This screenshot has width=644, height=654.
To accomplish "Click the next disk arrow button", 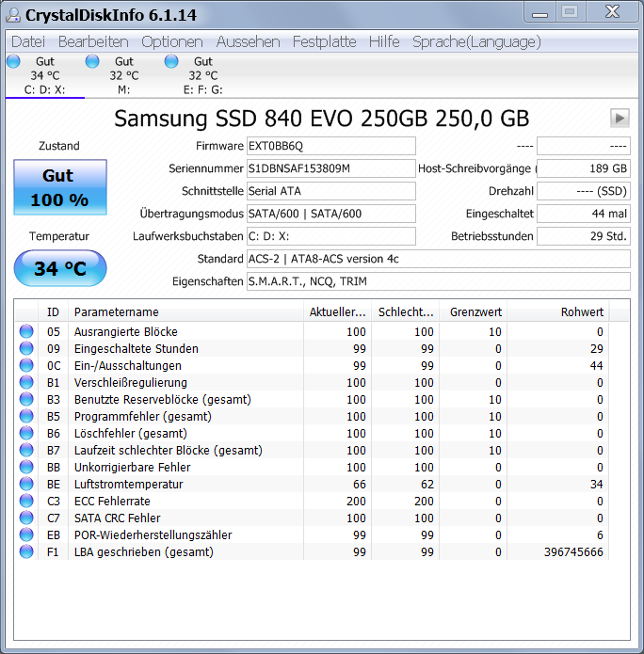I will (x=620, y=119).
